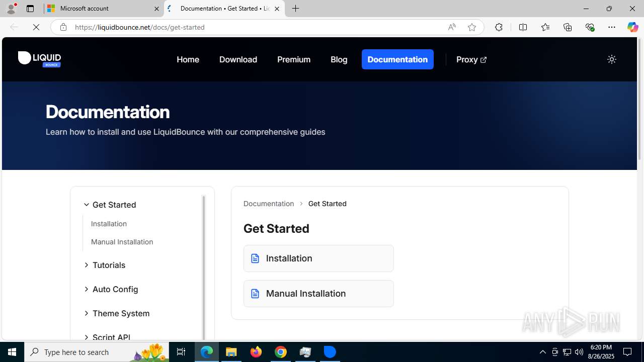
Task: Open Collections panel
Action: 568,27
